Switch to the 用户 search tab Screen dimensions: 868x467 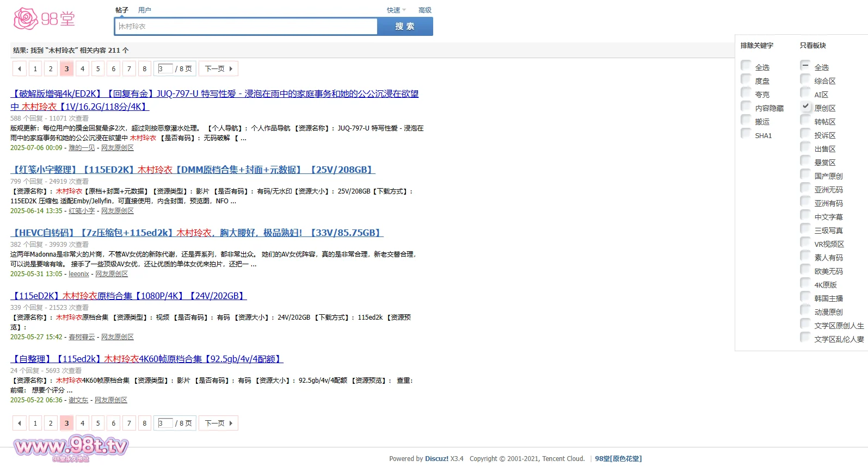tap(144, 10)
